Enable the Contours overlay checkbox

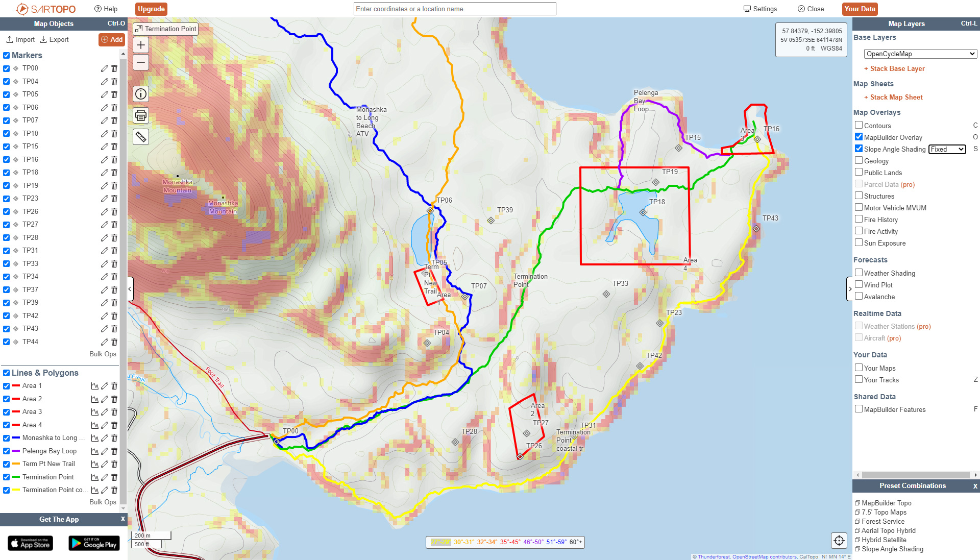[859, 125]
